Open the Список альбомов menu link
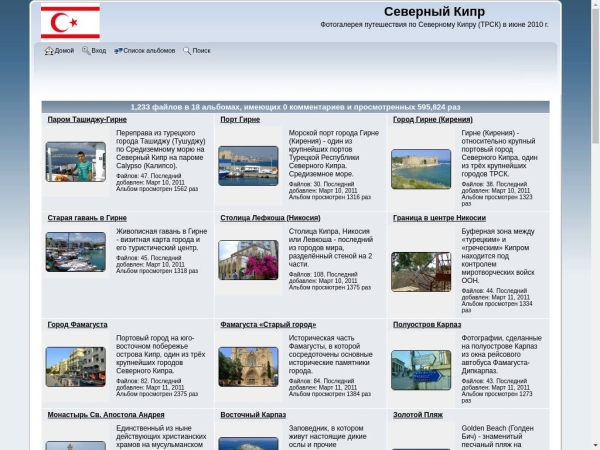The height and width of the screenshot is (450, 600). point(149,51)
